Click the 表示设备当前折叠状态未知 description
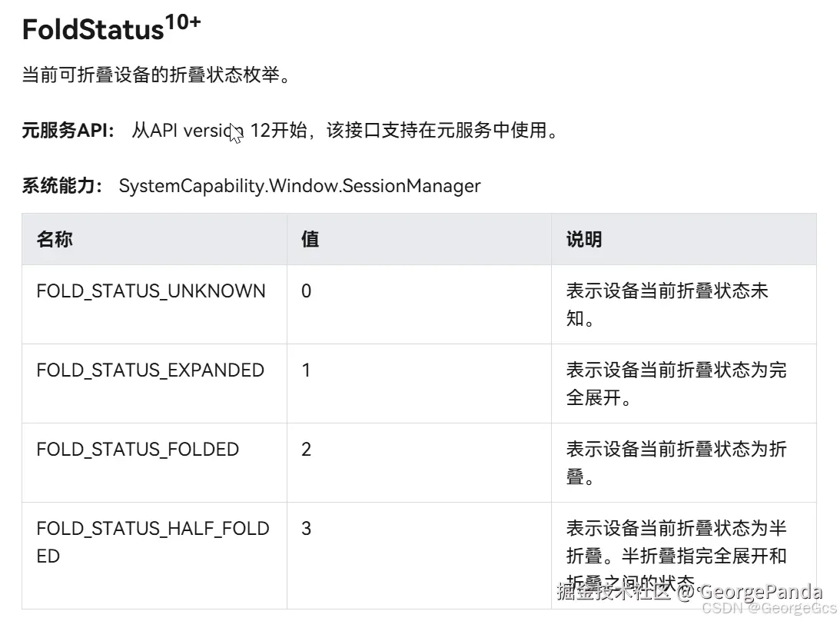Image resolution: width=840 pixels, height=621 pixels. [666, 304]
